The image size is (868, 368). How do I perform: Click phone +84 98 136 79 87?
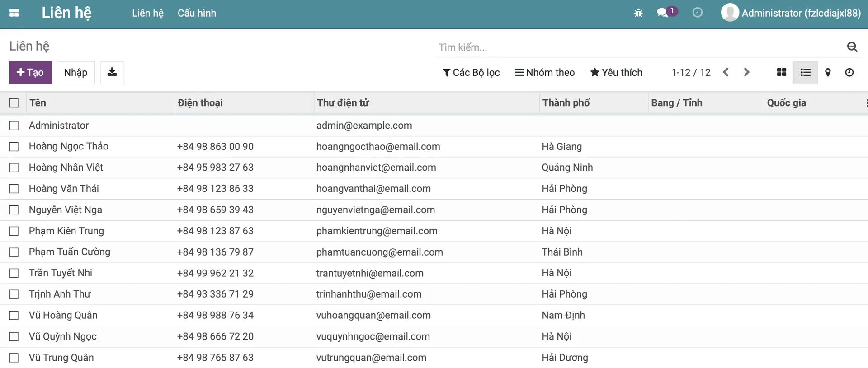point(215,252)
